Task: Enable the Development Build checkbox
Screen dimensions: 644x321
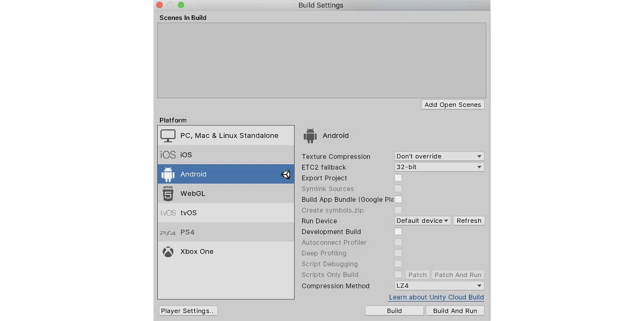Action: (398, 231)
